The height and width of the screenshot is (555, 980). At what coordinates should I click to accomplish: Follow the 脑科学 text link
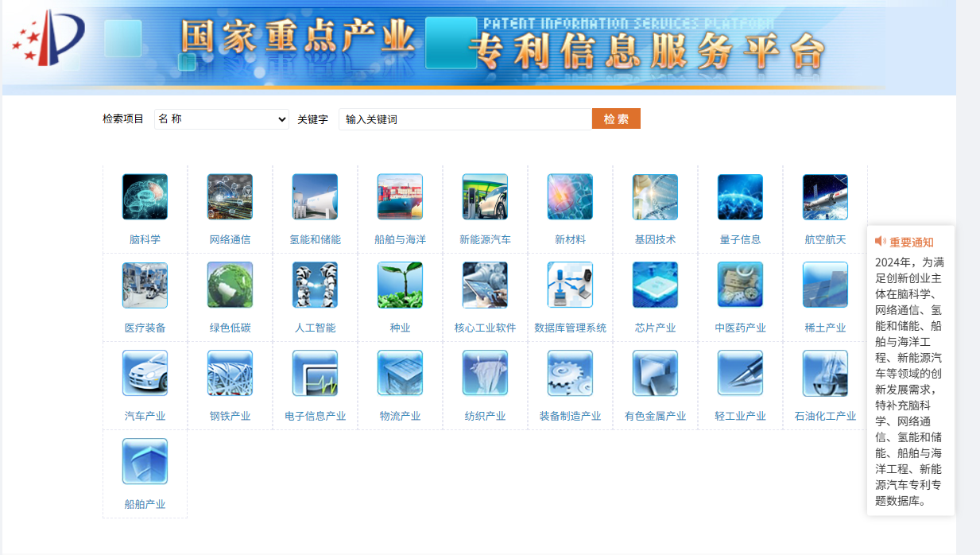[x=145, y=239]
